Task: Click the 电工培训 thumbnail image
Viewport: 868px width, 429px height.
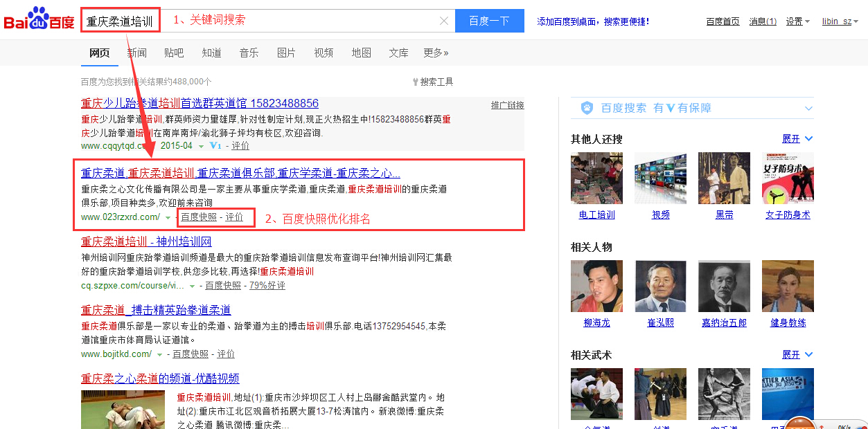Action: 596,178
